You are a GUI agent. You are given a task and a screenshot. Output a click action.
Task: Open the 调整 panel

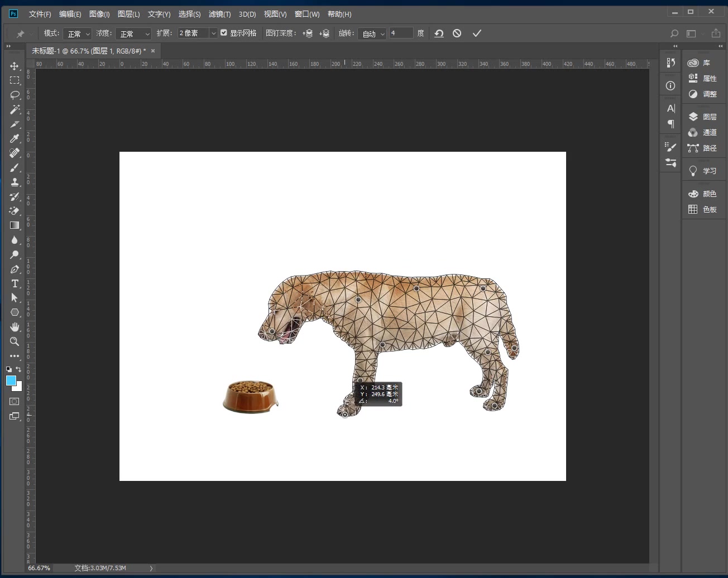(x=702, y=94)
